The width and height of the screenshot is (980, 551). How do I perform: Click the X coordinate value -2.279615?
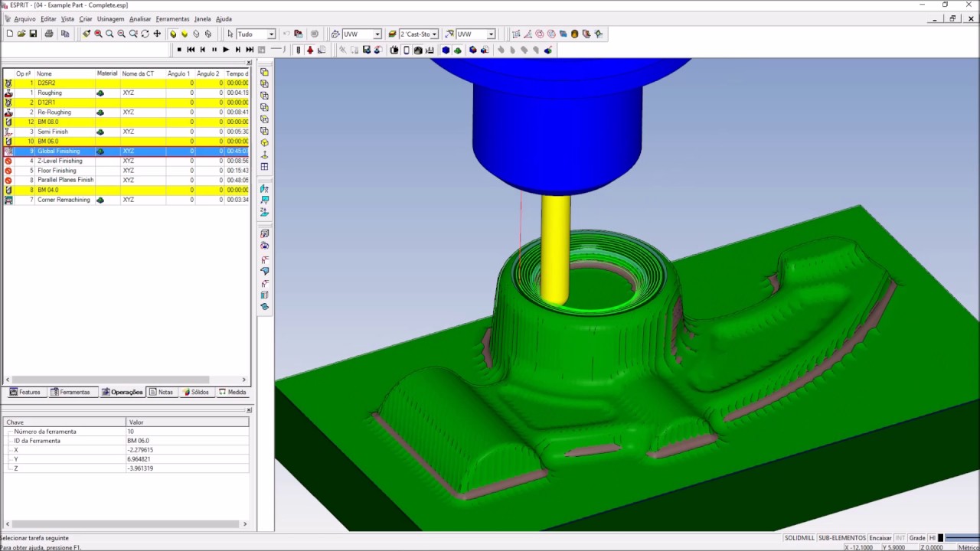click(141, 450)
